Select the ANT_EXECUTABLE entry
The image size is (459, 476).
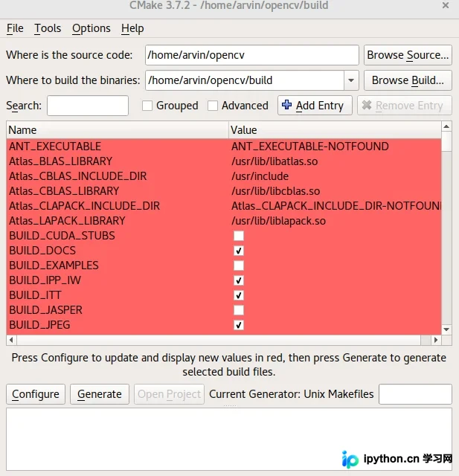[x=55, y=147]
